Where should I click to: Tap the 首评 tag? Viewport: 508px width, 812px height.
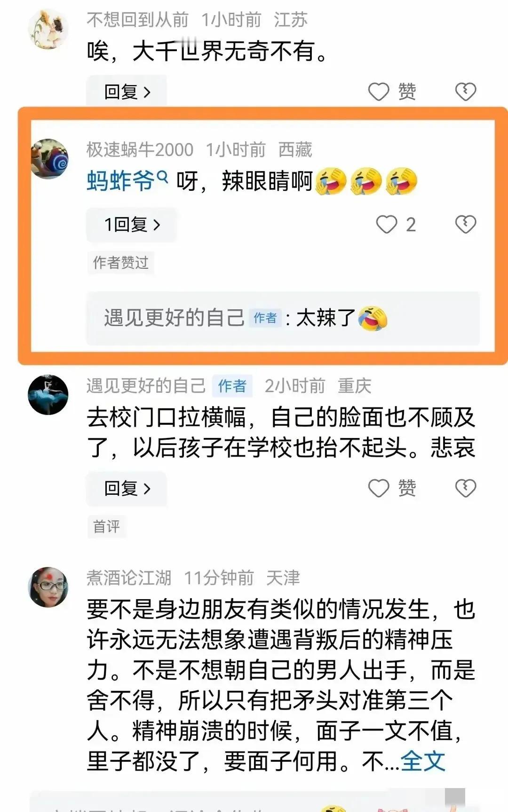point(106,526)
